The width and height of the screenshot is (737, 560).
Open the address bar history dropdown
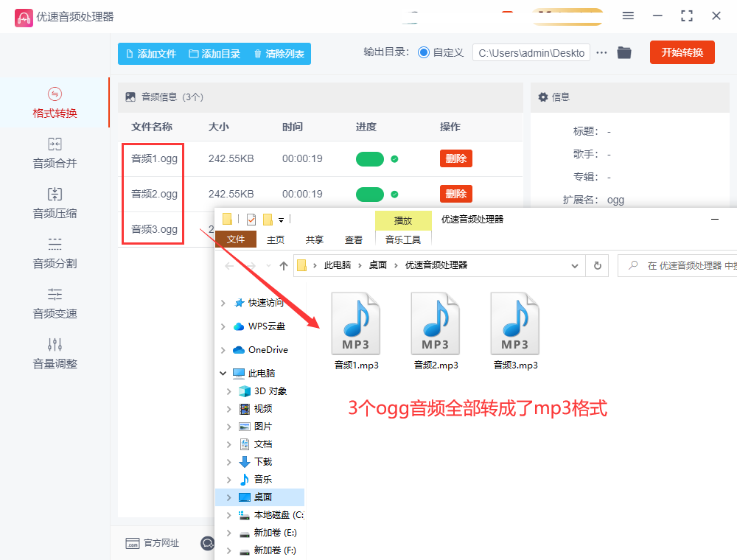pos(574,266)
